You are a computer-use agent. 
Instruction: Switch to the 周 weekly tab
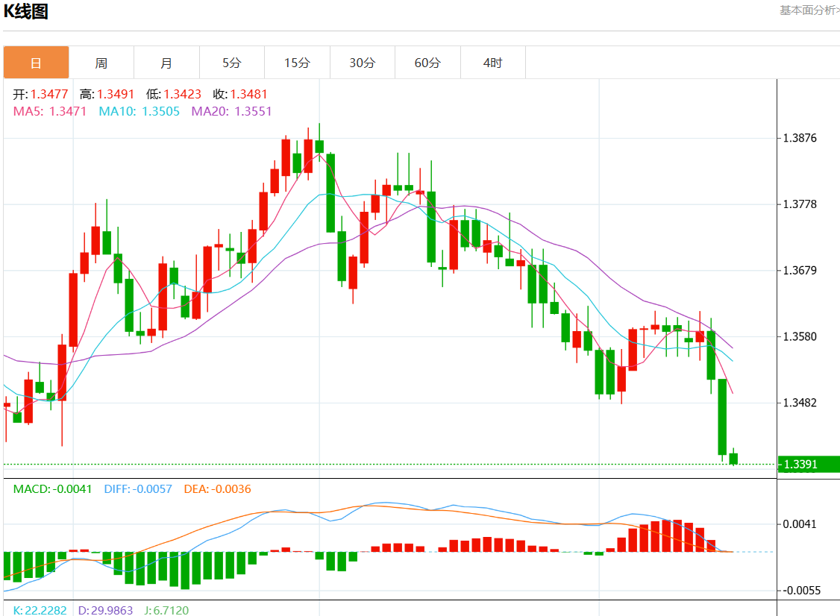[101, 63]
